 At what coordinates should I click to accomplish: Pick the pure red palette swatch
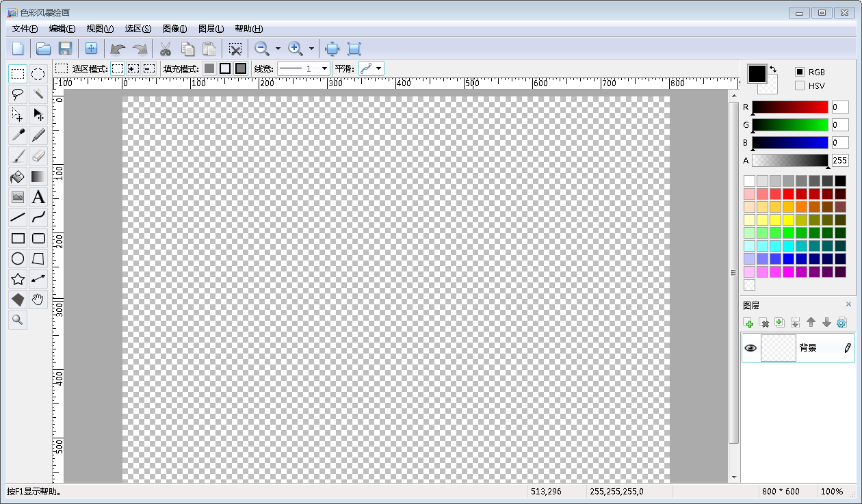(788, 194)
